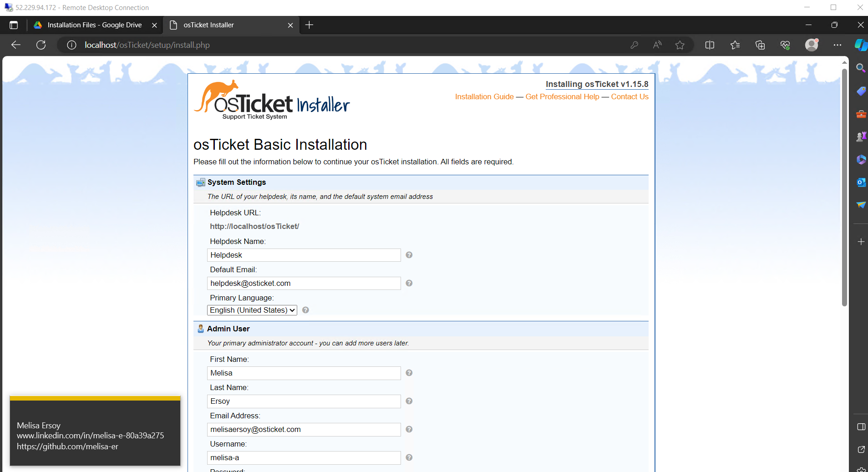Open a new browser tab
Screen dimensions: 868x472
pos(309,25)
